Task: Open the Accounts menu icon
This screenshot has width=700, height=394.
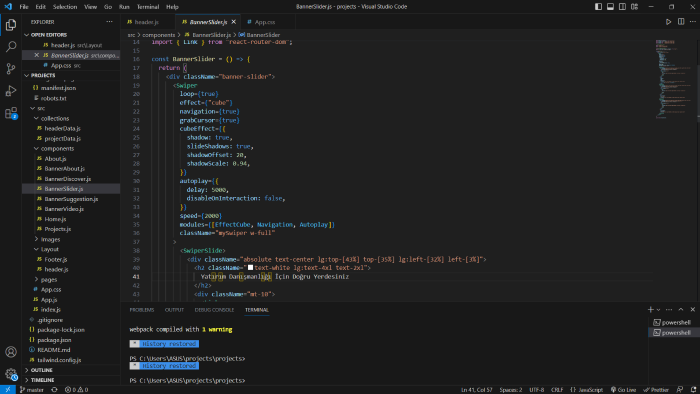Action: tap(11, 352)
